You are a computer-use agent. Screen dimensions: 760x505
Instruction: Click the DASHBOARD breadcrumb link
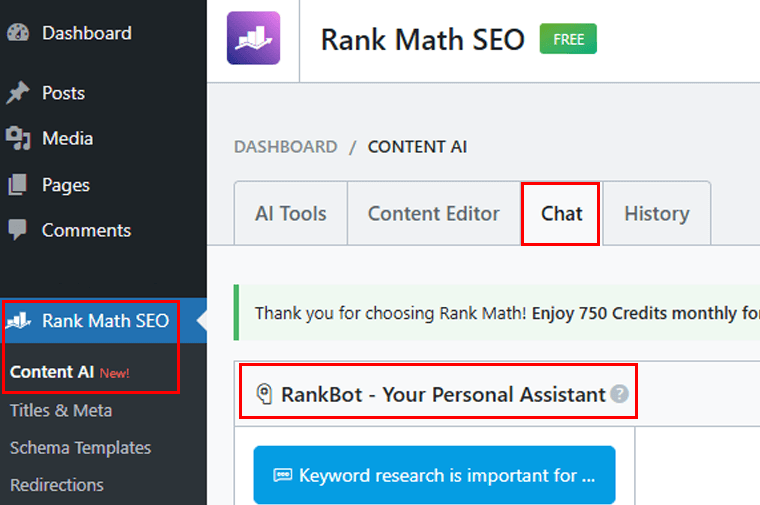(x=285, y=147)
